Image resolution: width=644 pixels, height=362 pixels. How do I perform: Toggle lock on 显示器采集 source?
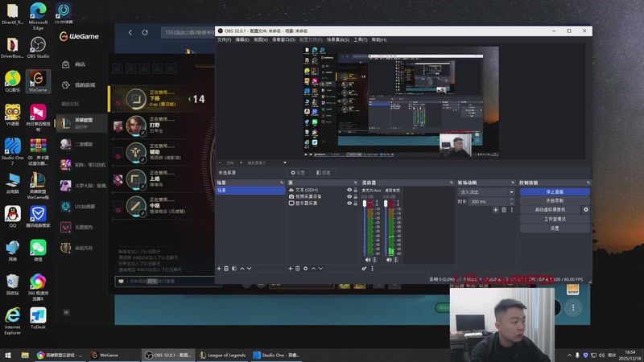[355, 204]
